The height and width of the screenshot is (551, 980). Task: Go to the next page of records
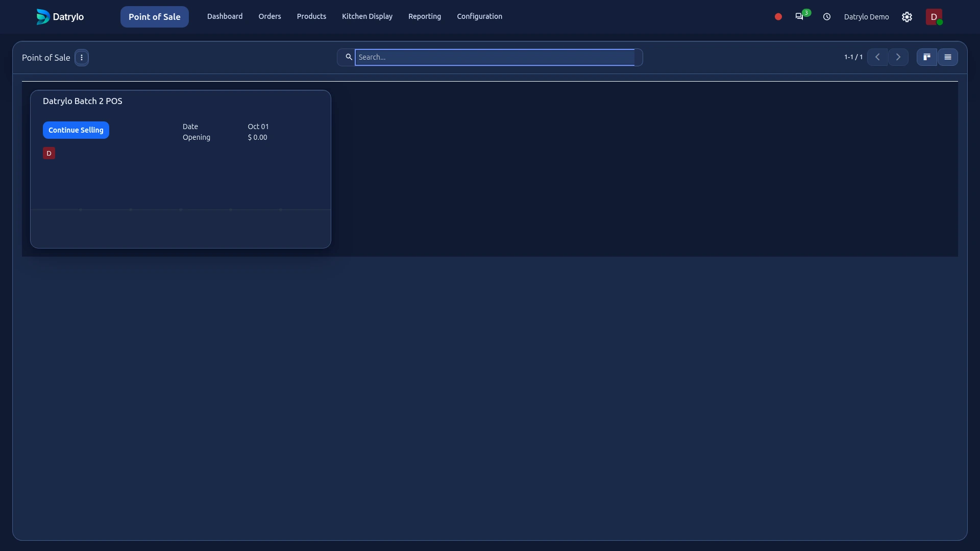pyautogui.click(x=898, y=57)
